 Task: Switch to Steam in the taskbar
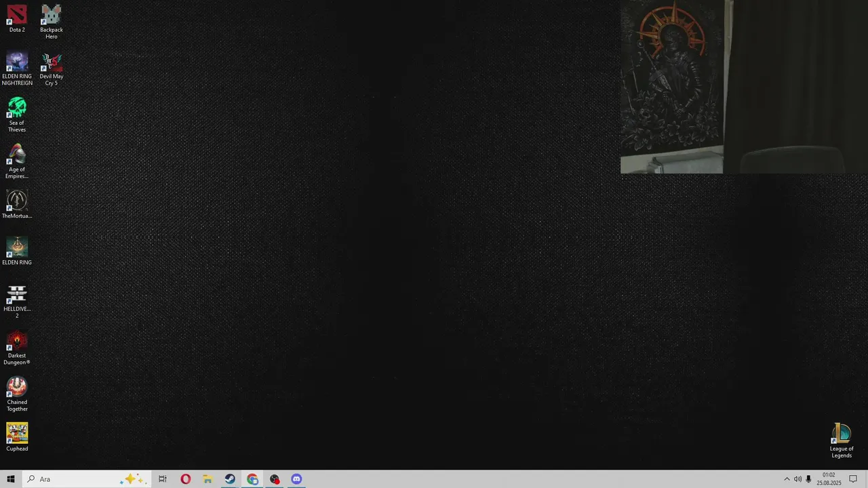click(230, 479)
